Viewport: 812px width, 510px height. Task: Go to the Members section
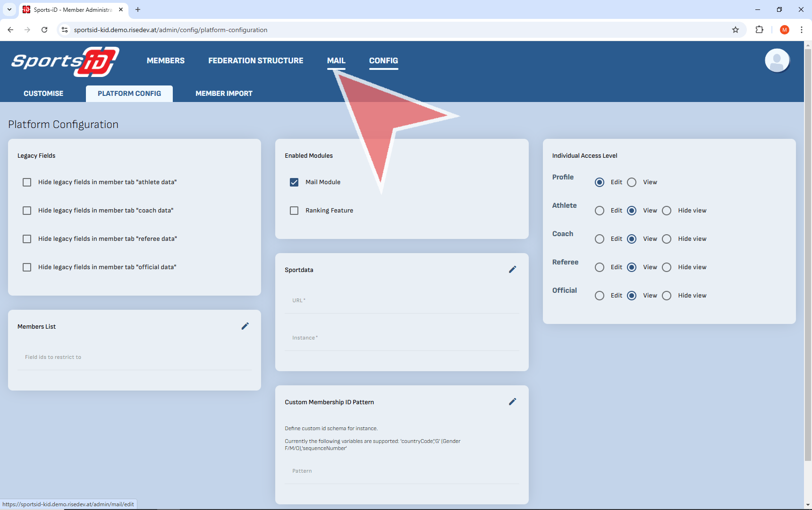[165, 60]
